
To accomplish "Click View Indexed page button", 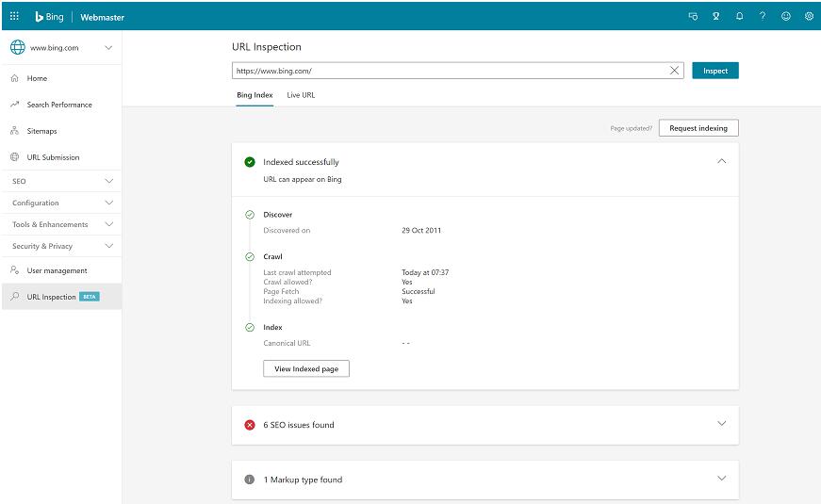I will point(306,368).
